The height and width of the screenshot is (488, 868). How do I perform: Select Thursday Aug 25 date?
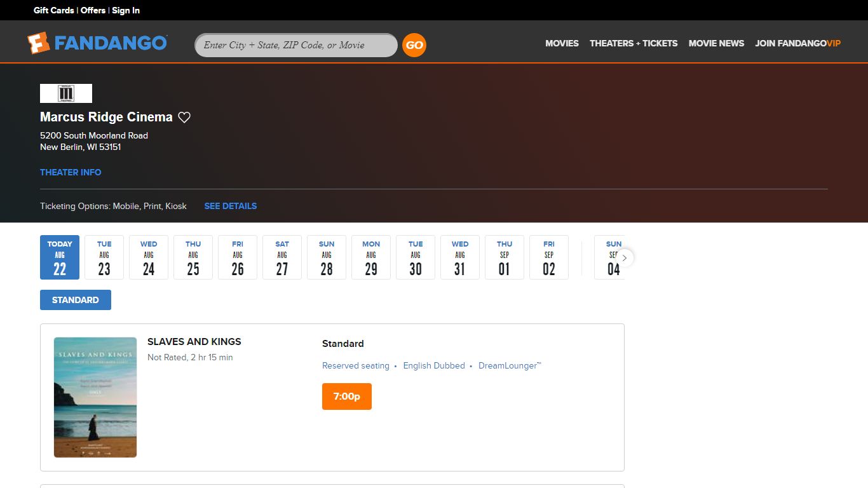[x=193, y=257]
